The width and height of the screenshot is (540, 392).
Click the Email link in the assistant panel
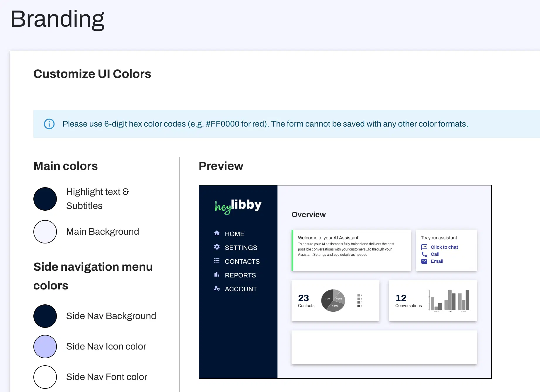[437, 261]
